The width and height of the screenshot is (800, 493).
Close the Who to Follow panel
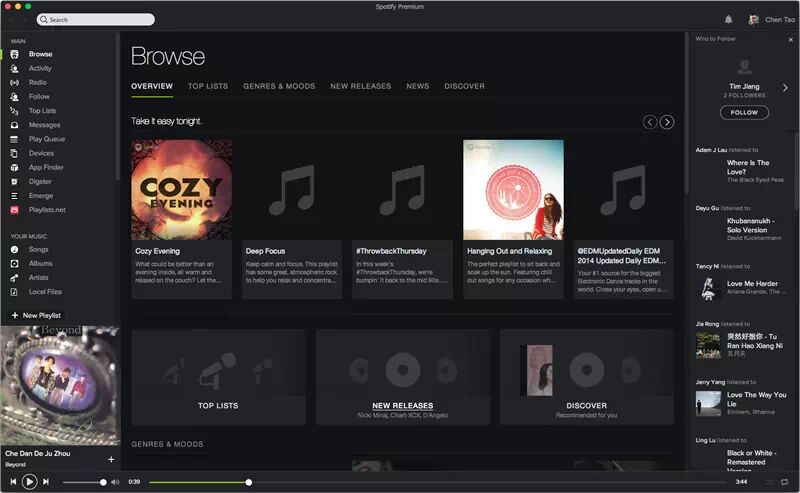pos(790,39)
